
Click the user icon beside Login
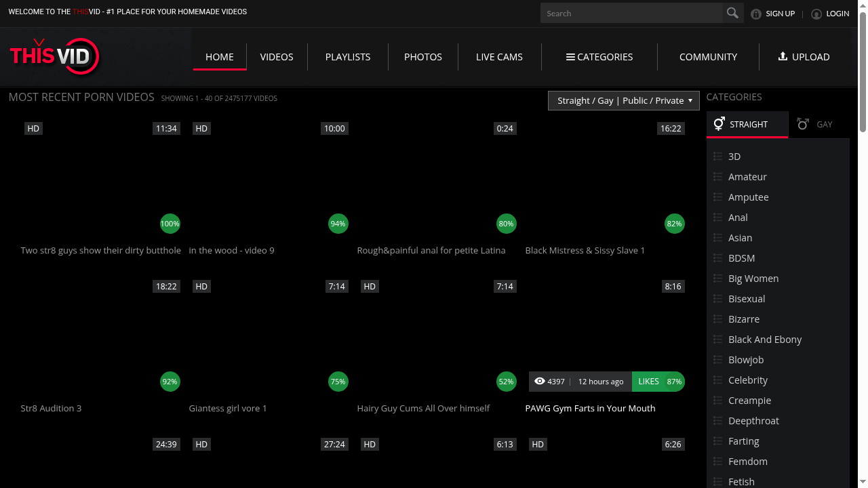(816, 14)
